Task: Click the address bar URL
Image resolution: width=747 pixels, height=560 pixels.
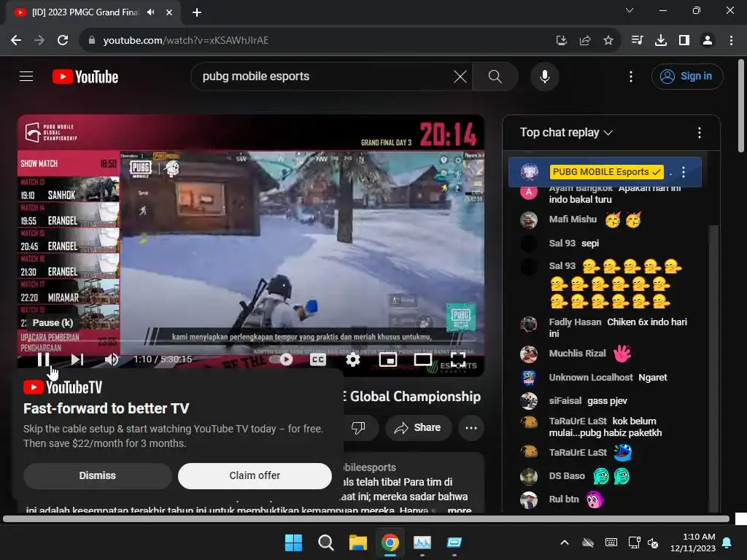Action: (186, 41)
